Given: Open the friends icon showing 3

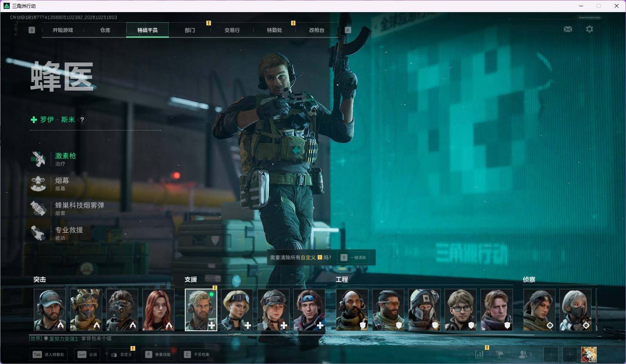Looking at the screenshot, I should pos(525,354).
